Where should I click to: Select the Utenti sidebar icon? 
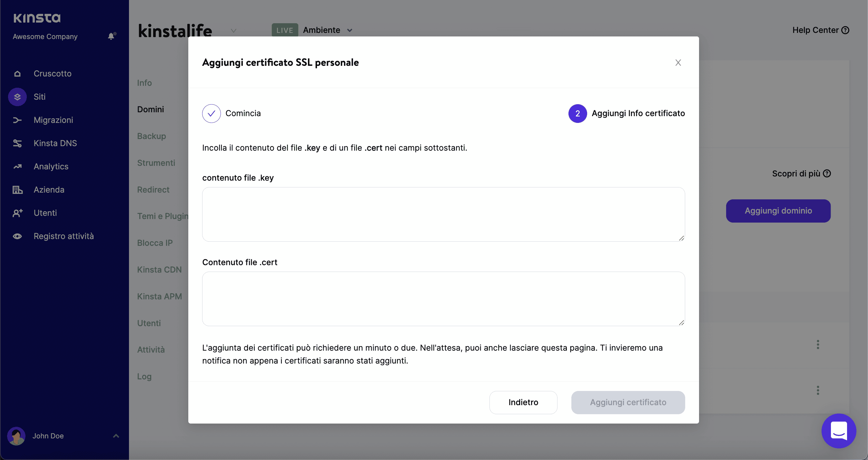[x=17, y=213]
